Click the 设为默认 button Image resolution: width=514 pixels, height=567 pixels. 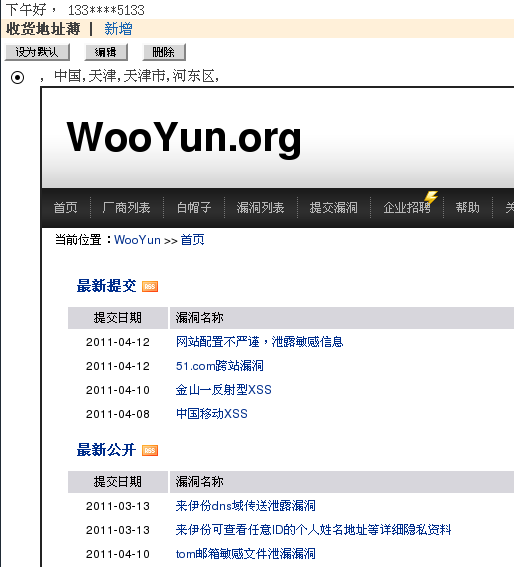[x=37, y=52]
